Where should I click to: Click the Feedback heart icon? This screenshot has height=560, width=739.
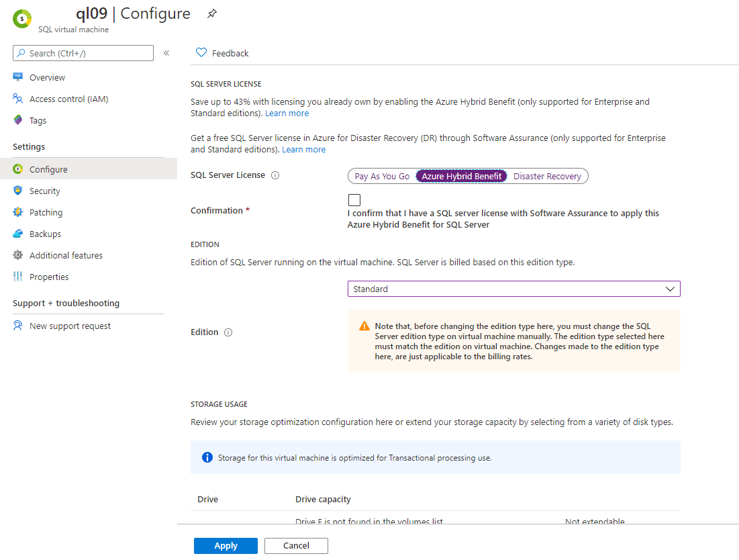pyautogui.click(x=201, y=53)
